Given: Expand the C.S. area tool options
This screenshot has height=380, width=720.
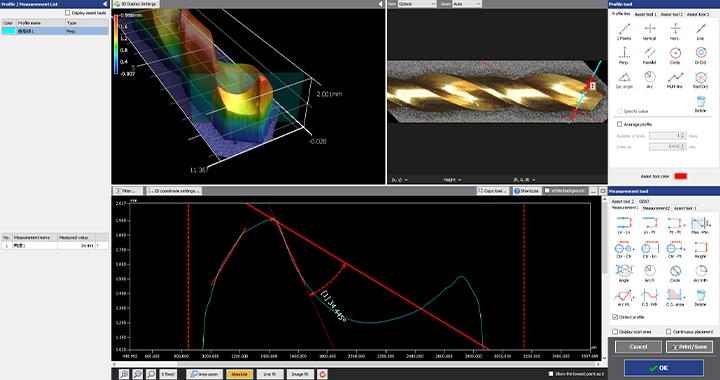Looking at the screenshot, I should click(685, 297).
